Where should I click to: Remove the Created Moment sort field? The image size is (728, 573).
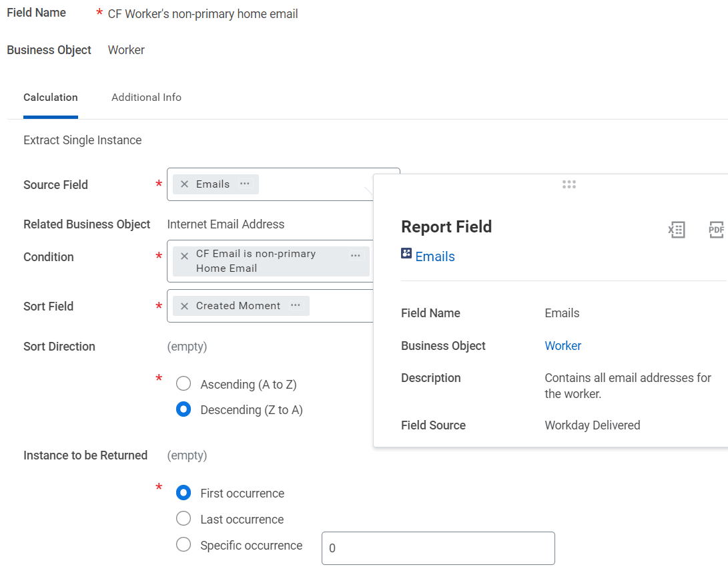click(x=185, y=306)
